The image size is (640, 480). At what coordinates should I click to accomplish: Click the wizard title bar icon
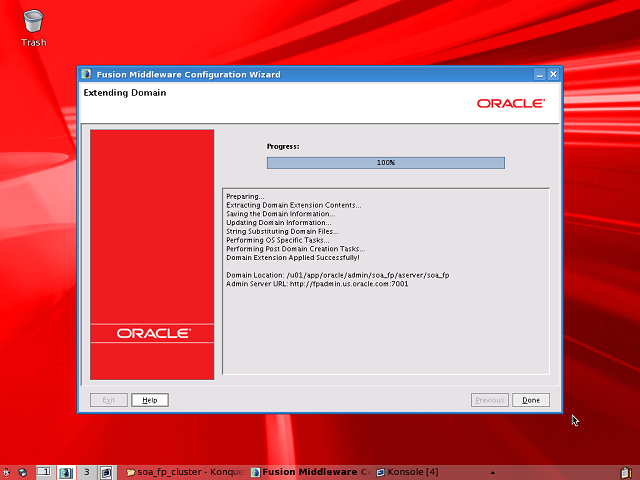click(86, 74)
